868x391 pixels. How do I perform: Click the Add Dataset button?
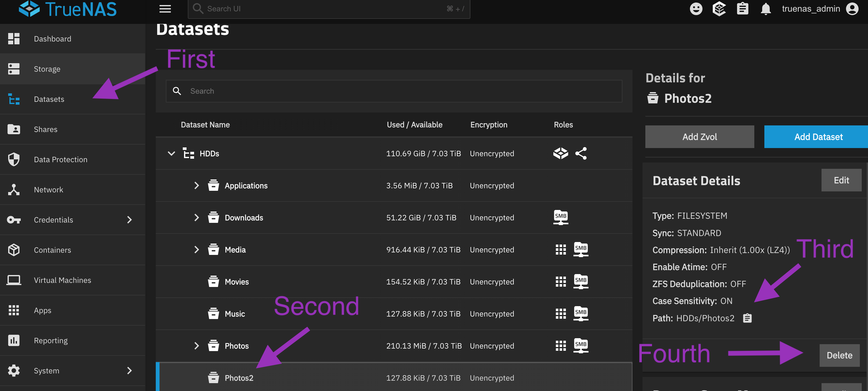pos(818,137)
